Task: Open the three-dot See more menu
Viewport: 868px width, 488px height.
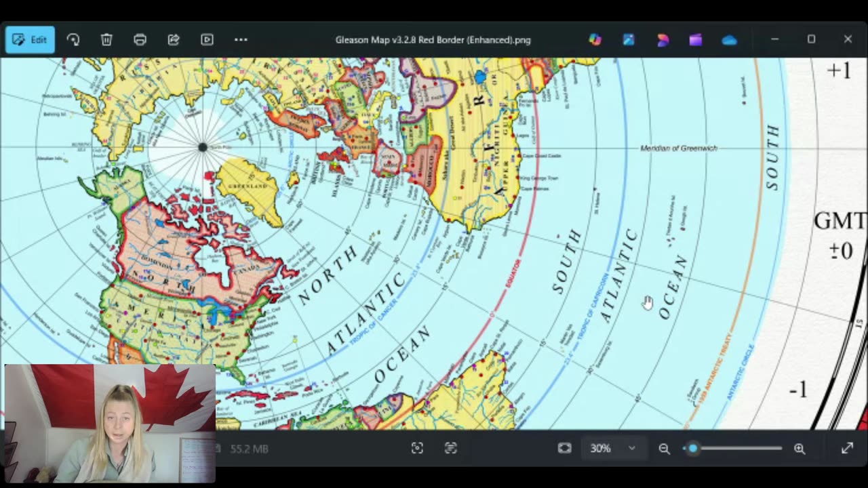Action: pyautogui.click(x=241, y=39)
